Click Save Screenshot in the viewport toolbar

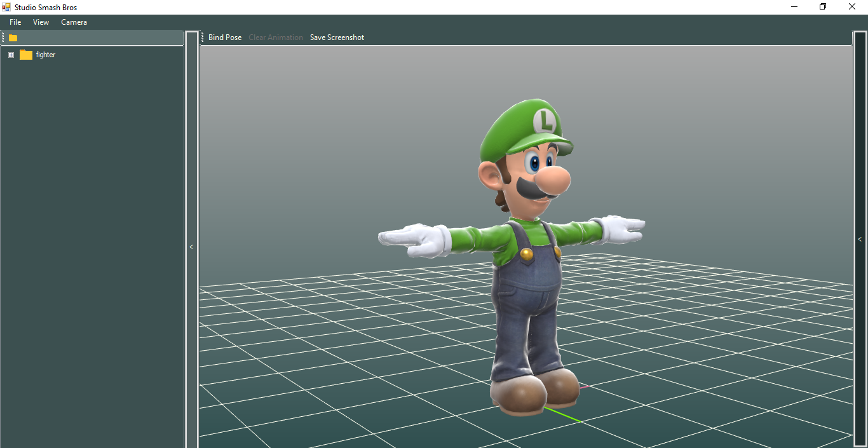pos(337,37)
